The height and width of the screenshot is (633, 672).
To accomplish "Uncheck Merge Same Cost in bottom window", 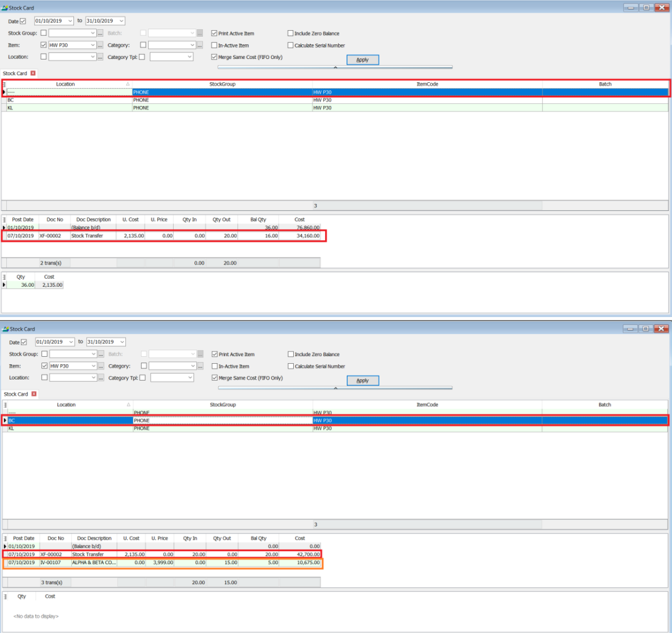I will point(214,378).
